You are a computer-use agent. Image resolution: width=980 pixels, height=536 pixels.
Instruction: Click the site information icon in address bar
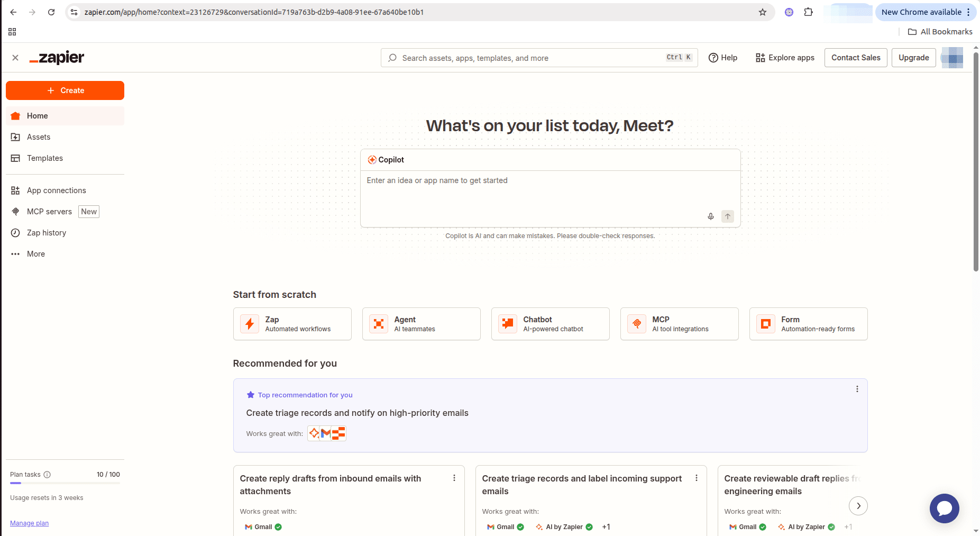click(74, 12)
